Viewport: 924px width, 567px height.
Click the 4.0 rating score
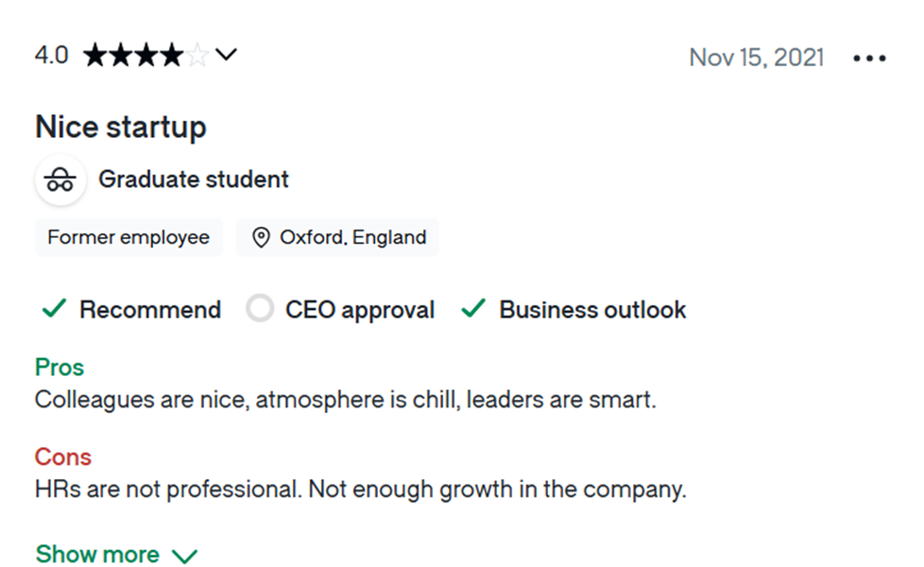click(x=51, y=56)
